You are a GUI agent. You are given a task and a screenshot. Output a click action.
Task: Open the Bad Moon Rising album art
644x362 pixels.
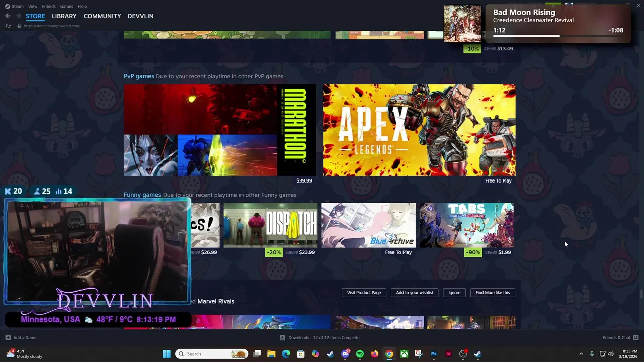[x=462, y=24]
